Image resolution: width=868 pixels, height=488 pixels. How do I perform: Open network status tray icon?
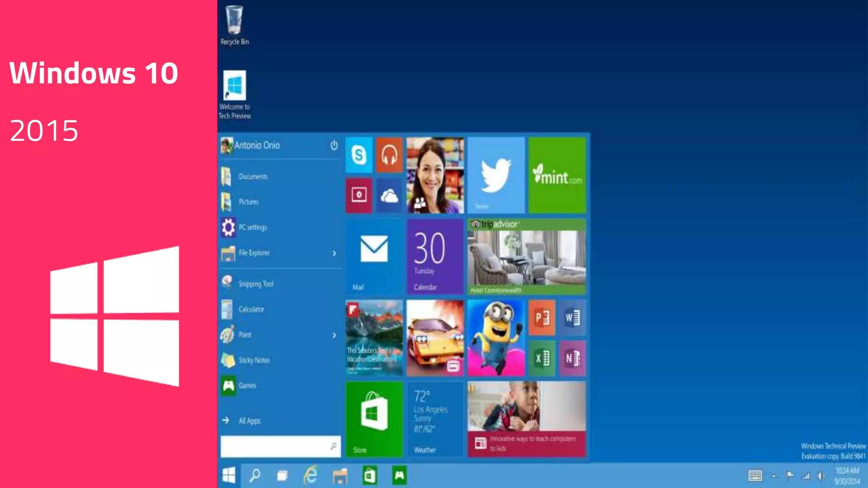[806, 476]
